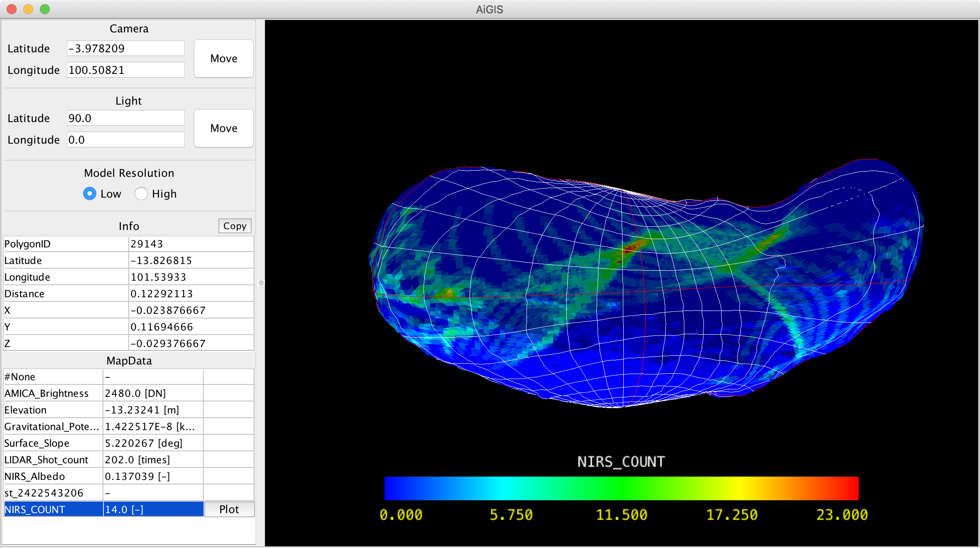Pick the LIDAR_Shot_count map data row
980x548 pixels.
pyautogui.click(x=53, y=460)
